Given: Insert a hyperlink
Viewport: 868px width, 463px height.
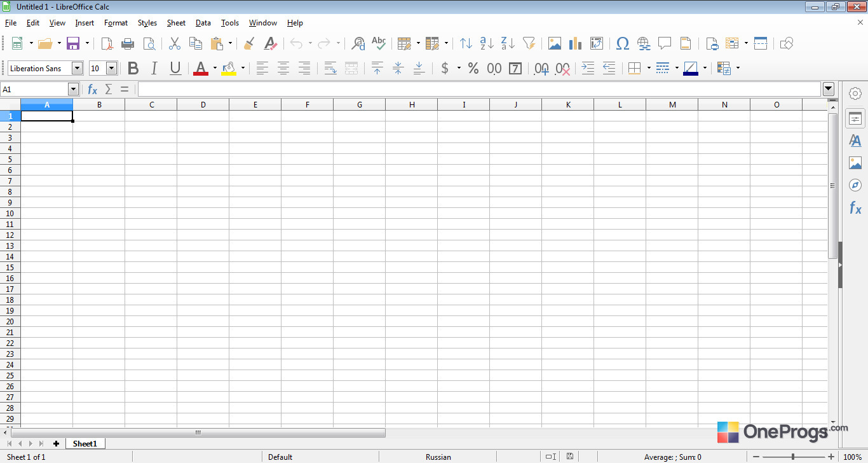Looking at the screenshot, I should click(644, 43).
